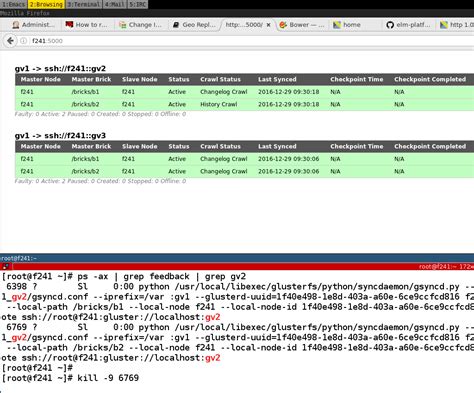Open the elm-platf... browser tab
474x393 pixels.
(409, 25)
